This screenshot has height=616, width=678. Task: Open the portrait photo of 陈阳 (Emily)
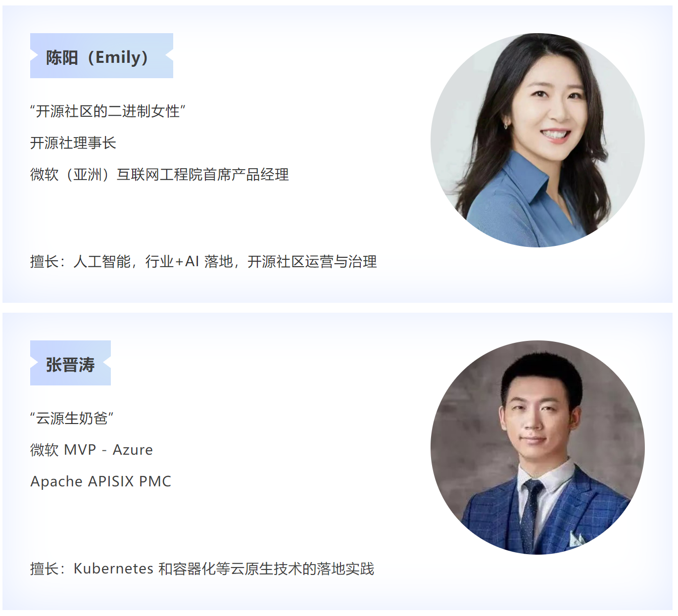[x=537, y=140]
